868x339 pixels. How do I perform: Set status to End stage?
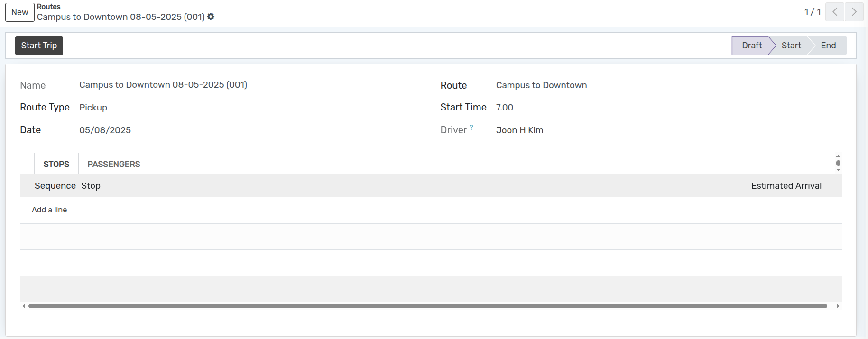[828, 46]
